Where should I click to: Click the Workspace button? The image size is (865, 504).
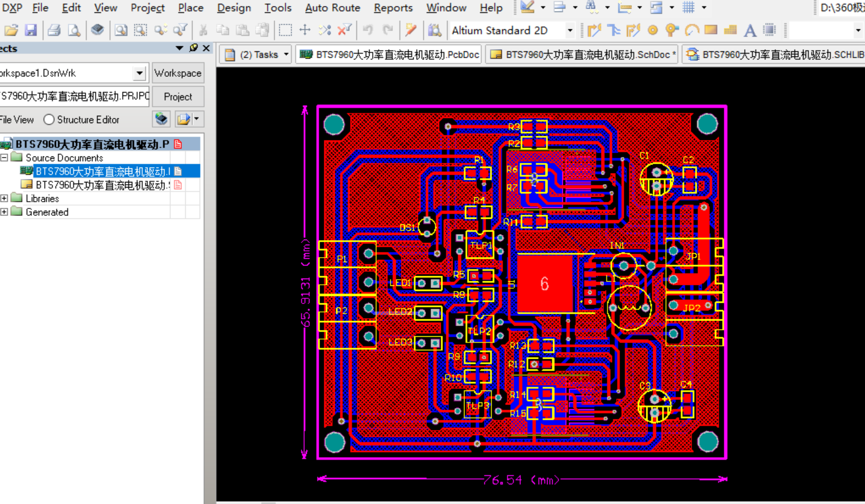click(x=177, y=73)
